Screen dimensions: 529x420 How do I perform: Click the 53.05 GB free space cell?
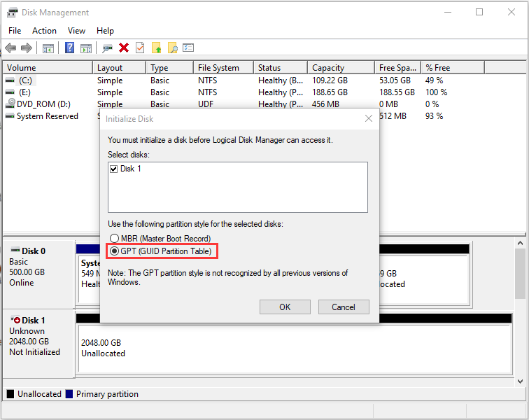395,80
